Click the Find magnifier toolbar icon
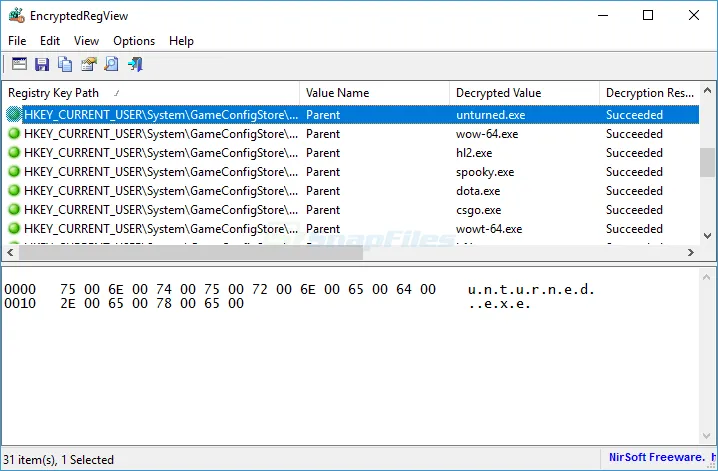 111,64
